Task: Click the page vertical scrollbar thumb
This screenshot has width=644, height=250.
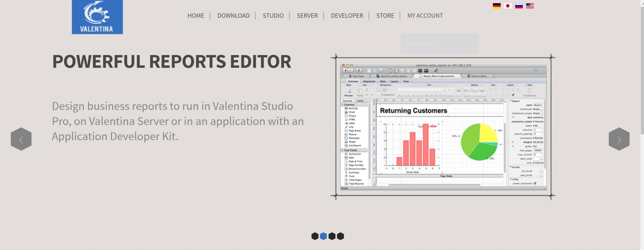Action: point(642,71)
